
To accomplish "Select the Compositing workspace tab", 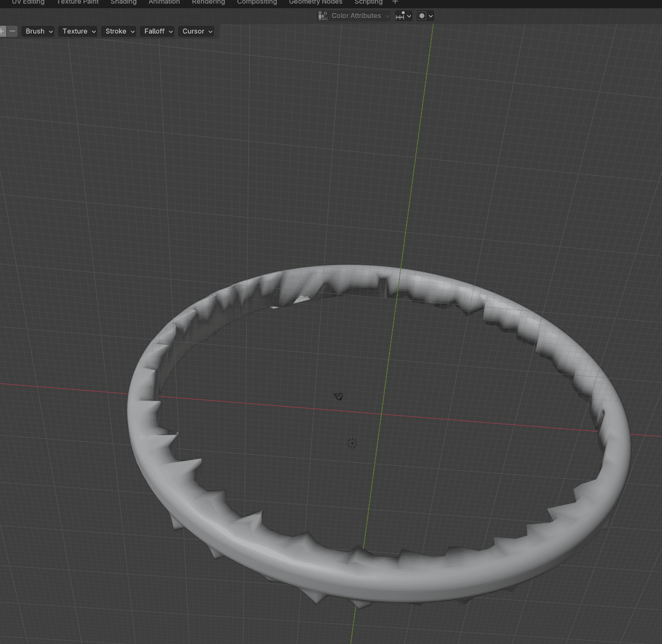I will click(x=257, y=3).
